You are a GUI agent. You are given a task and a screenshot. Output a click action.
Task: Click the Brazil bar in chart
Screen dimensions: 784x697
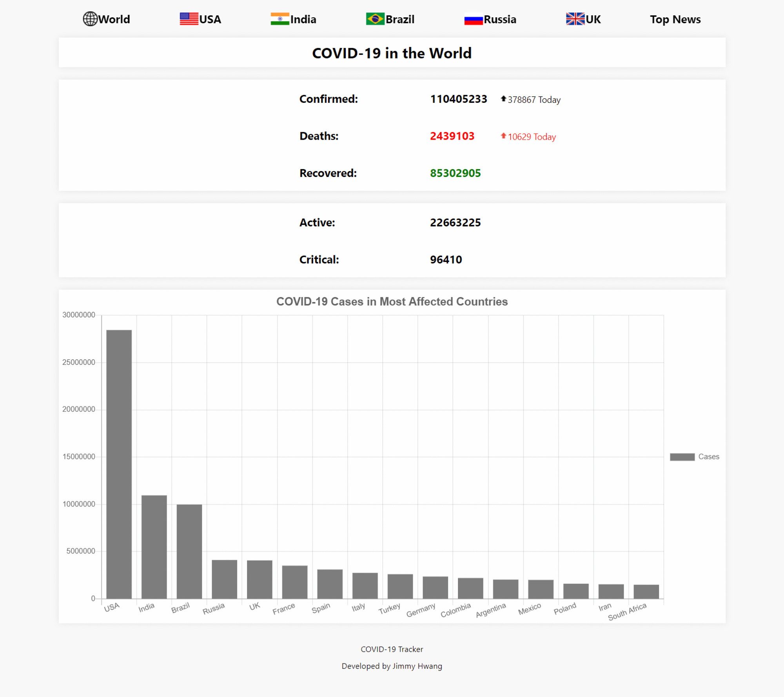coord(189,551)
